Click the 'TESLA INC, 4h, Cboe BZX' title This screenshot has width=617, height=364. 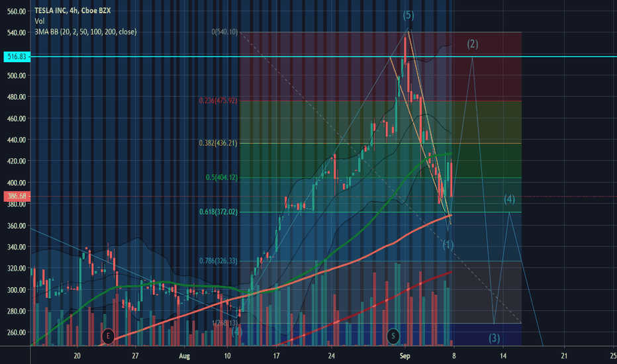(72, 11)
